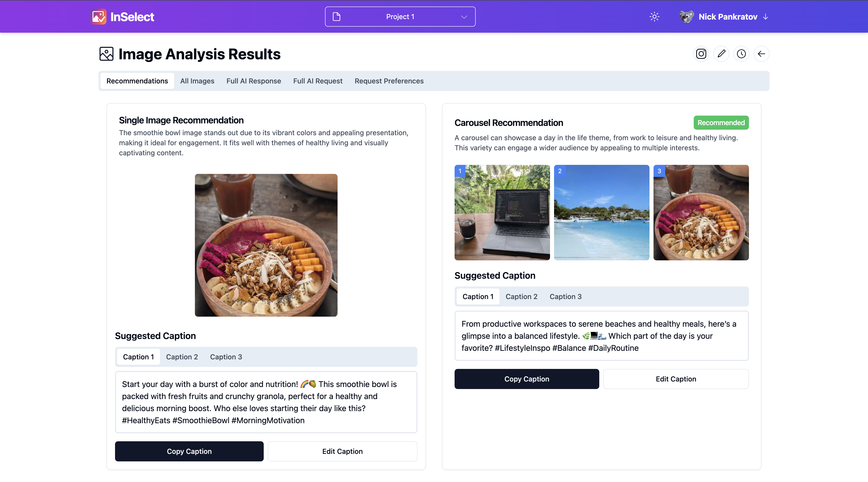Image resolution: width=868 pixels, height=482 pixels.
Task: Click the laptop workspace carousel thumbnail
Action: point(502,212)
